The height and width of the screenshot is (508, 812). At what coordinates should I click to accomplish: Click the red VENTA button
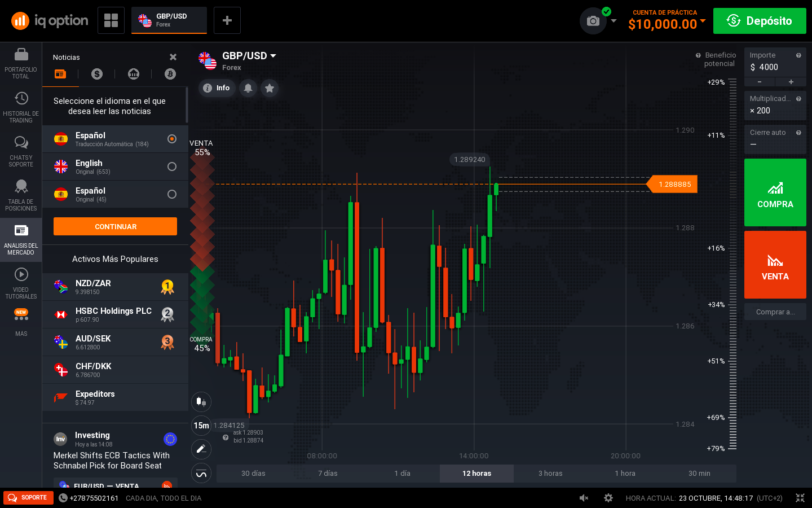[x=775, y=265]
